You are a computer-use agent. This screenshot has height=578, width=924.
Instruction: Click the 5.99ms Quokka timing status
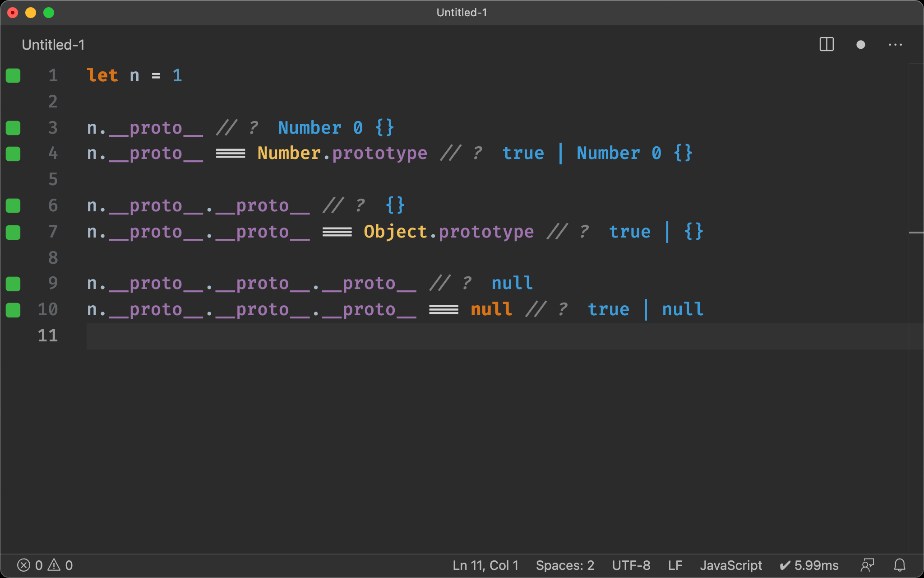[x=809, y=565]
